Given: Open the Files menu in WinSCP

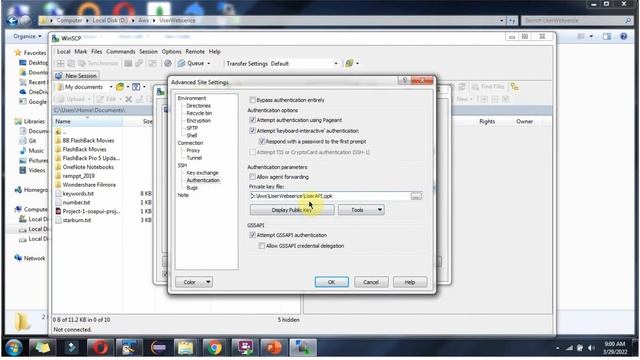Looking at the screenshot, I should coord(97,51).
